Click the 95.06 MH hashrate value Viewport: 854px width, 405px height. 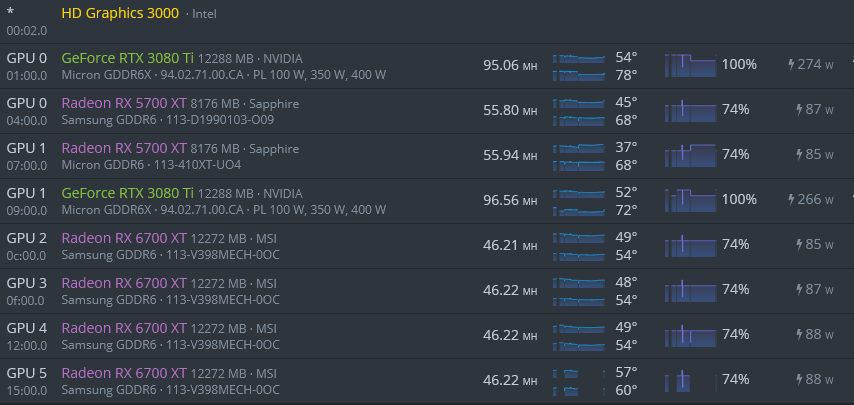click(x=510, y=65)
